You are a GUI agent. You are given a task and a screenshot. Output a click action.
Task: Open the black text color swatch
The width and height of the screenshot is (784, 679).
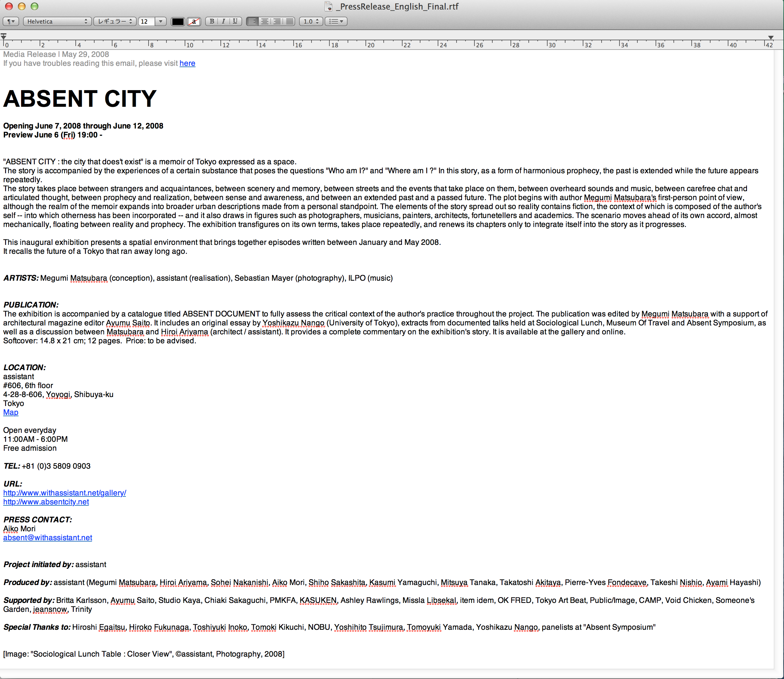tap(178, 22)
